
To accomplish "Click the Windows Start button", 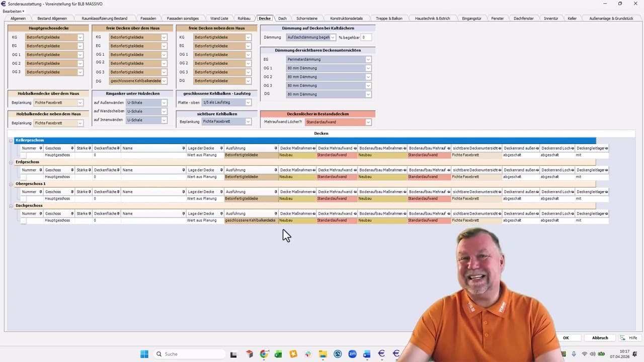I will pos(144,354).
